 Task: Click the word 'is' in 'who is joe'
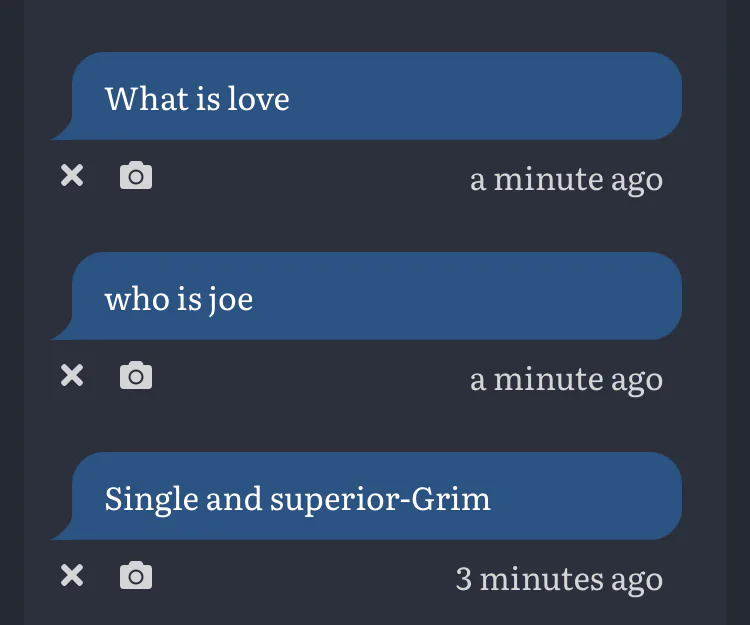pyautogui.click(x=189, y=299)
